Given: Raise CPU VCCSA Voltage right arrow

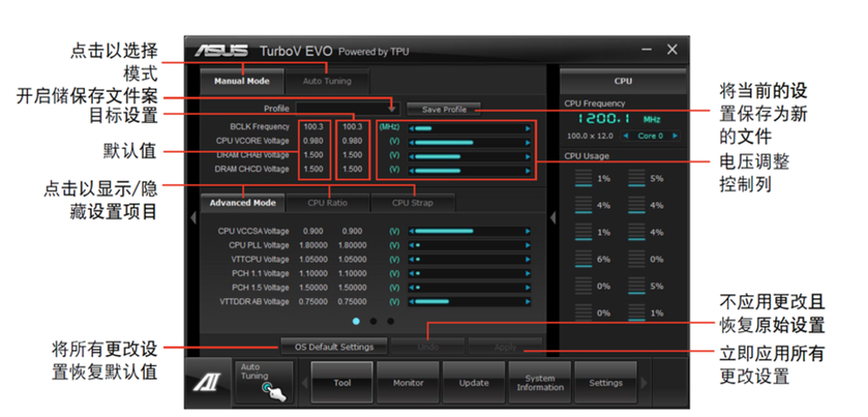Looking at the screenshot, I should 528,231.
